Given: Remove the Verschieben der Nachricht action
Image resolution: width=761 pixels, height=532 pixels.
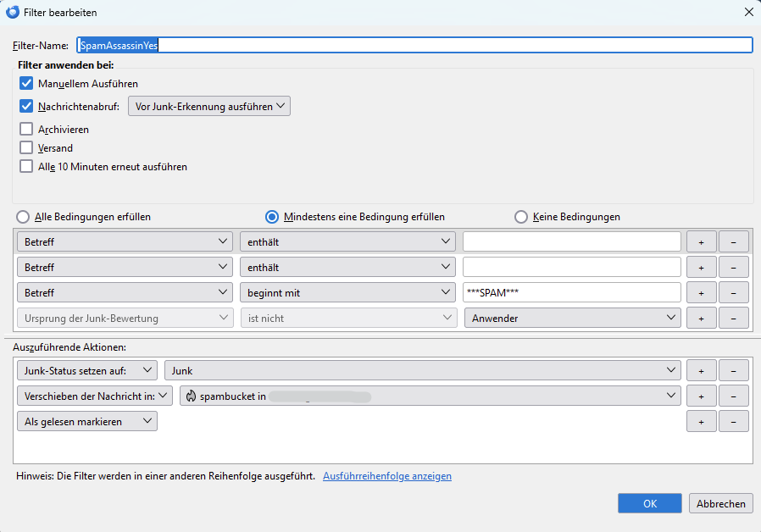Looking at the screenshot, I should tap(733, 396).
